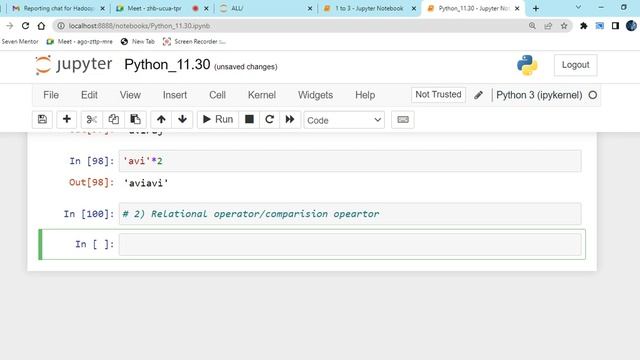Share this page icon
This screenshot has height=360, width=640.
click(x=548, y=26)
